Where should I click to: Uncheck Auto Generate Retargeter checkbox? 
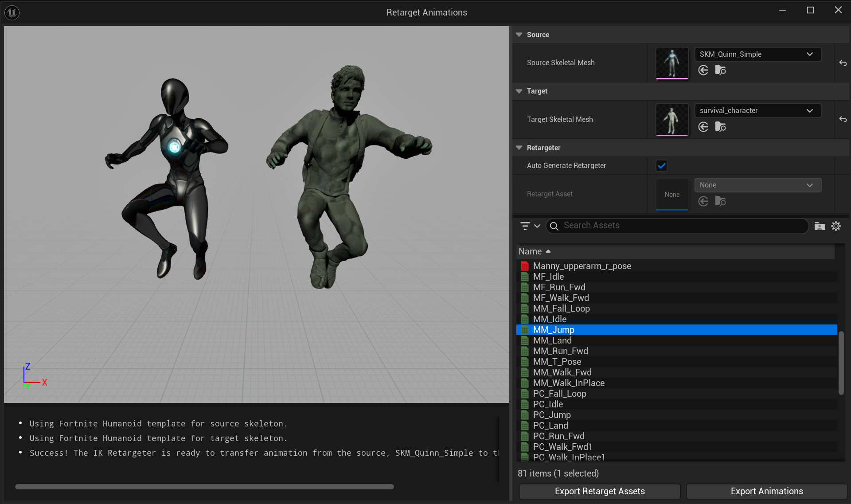[661, 165]
